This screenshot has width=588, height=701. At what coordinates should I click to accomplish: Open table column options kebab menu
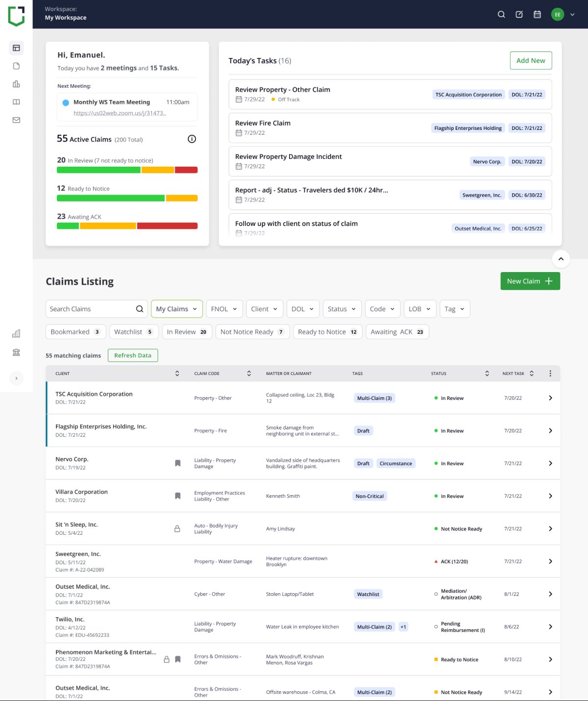tap(550, 374)
